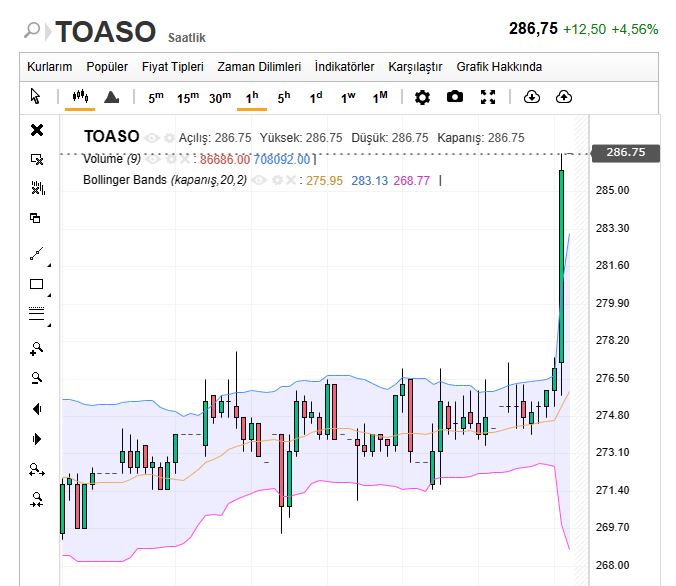Select the 1h time interval
The width and height of the screenshot is (676, 586).
click(252, 97)
